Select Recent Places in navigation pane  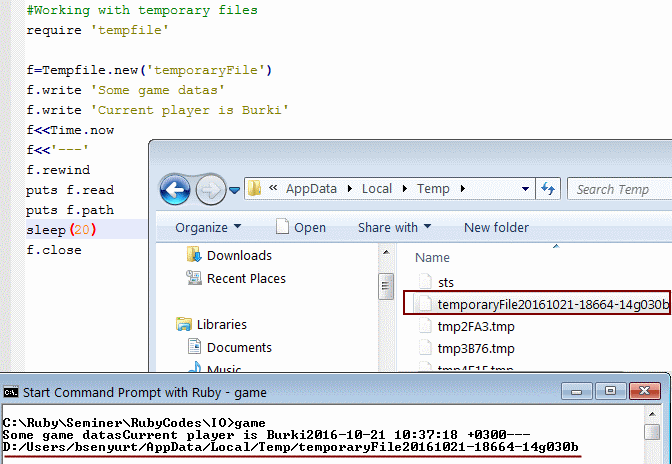point(245,278)
